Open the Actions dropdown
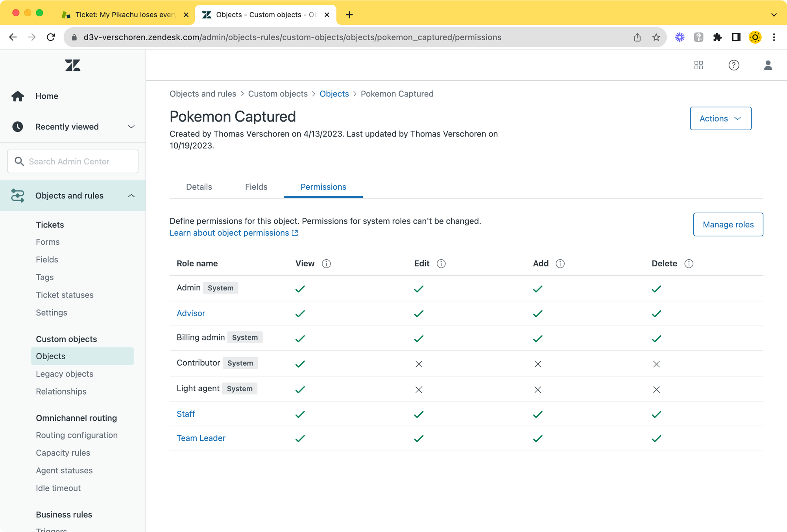 (720, 118)
